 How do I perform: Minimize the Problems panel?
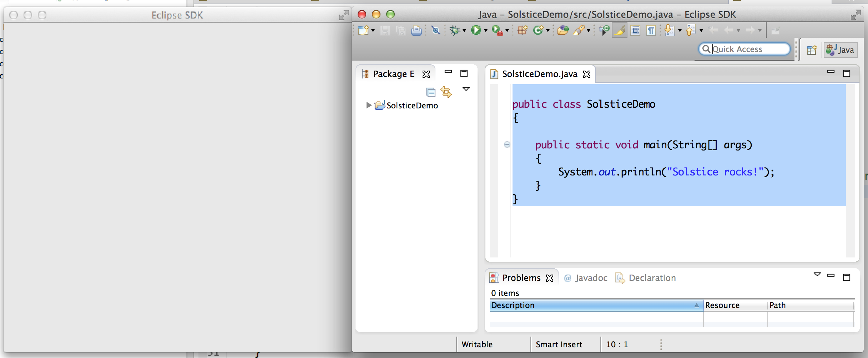831,276
